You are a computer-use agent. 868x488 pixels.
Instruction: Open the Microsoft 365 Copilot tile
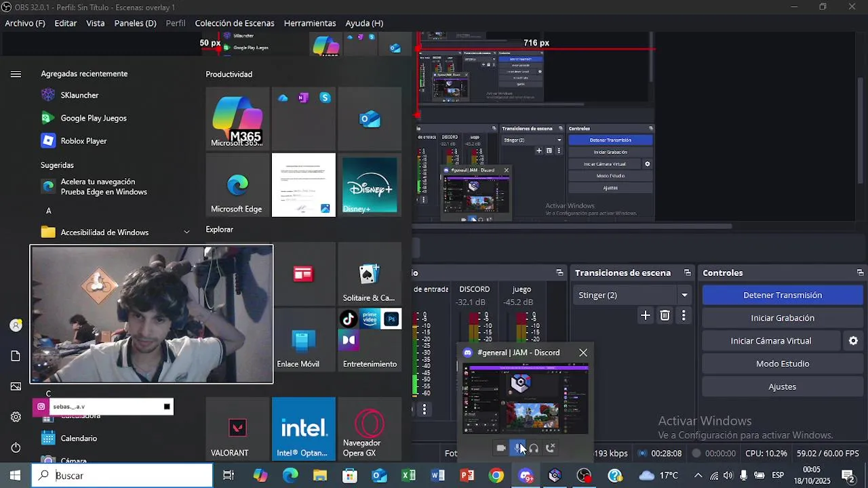(237, 119)
